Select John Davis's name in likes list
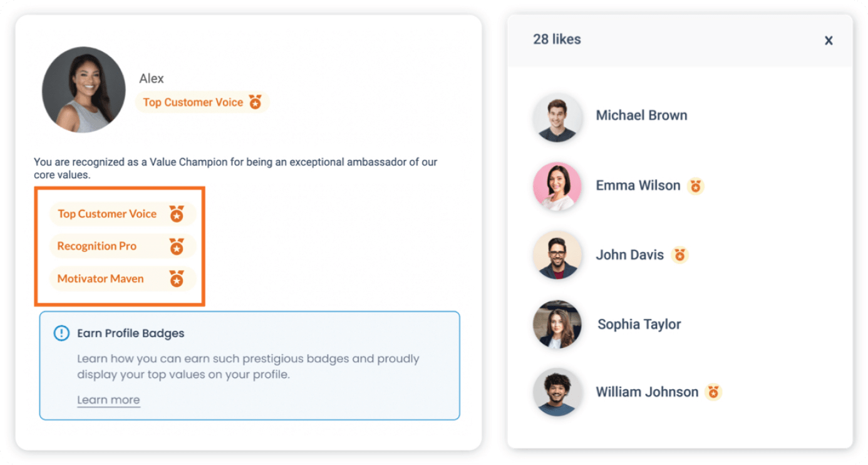868x465 pixels. tap(629, 255)
